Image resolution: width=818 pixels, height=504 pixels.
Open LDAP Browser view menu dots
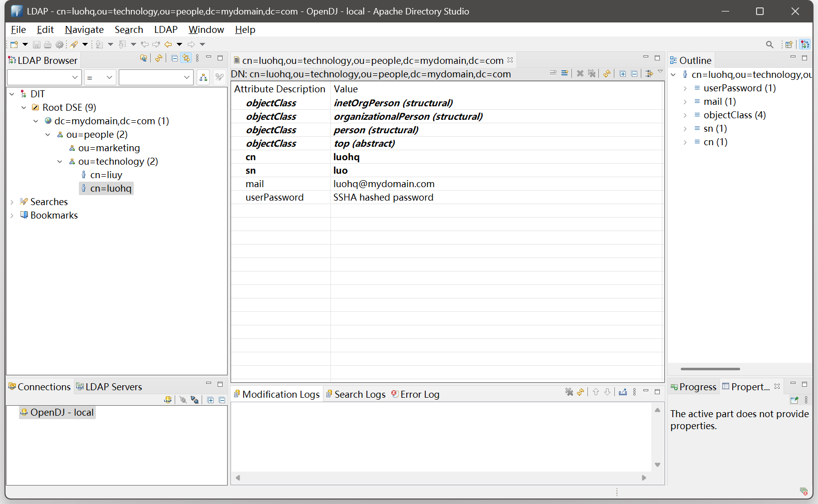[198, 58]
